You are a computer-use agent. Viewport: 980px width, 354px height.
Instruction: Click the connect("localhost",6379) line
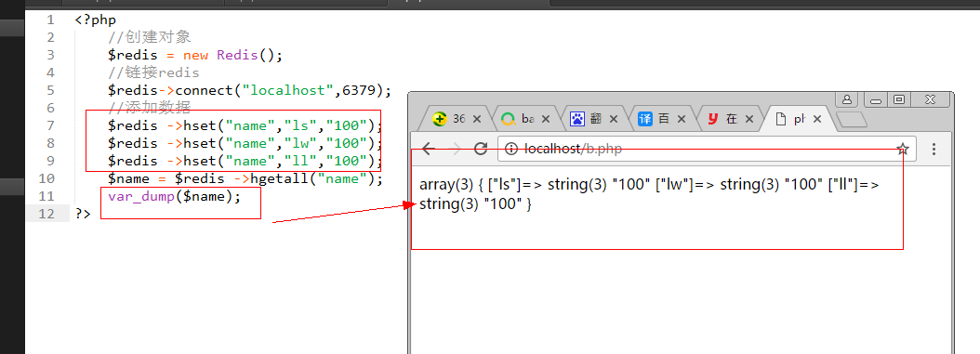click(249, 90)
